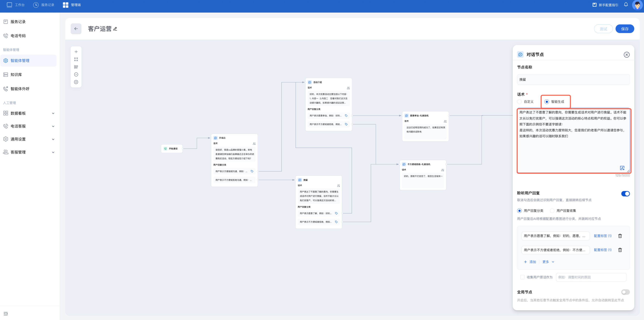Switch to the 服务记录 top tab
Viewport: 644px width, 320px height.
click(x=44, y=5)
